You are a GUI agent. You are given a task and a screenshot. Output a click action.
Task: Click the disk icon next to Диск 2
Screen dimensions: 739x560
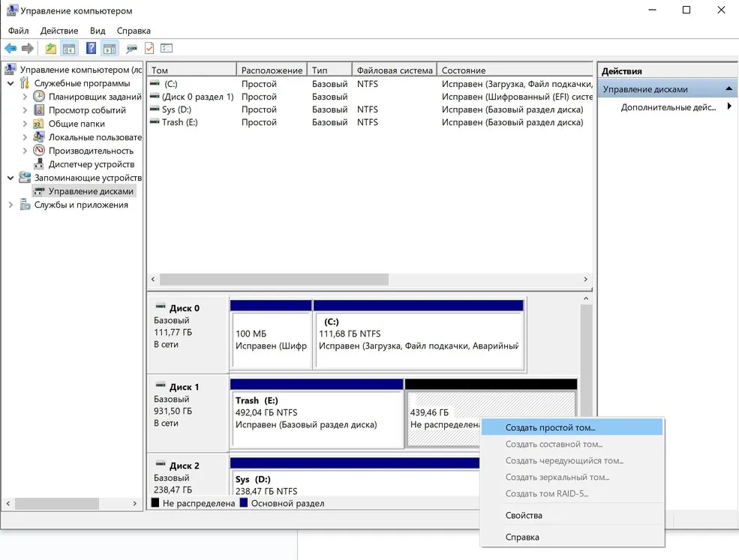pos(161,463)
